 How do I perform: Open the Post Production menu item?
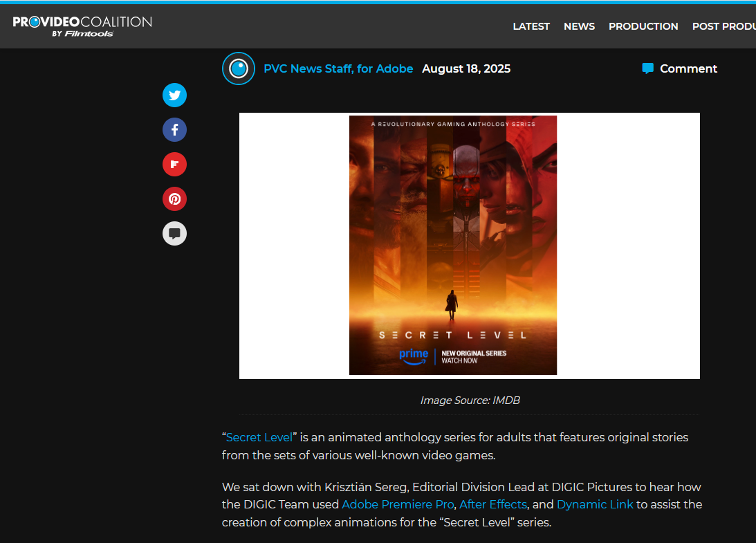pyautogui.click(x=723, y=26)
